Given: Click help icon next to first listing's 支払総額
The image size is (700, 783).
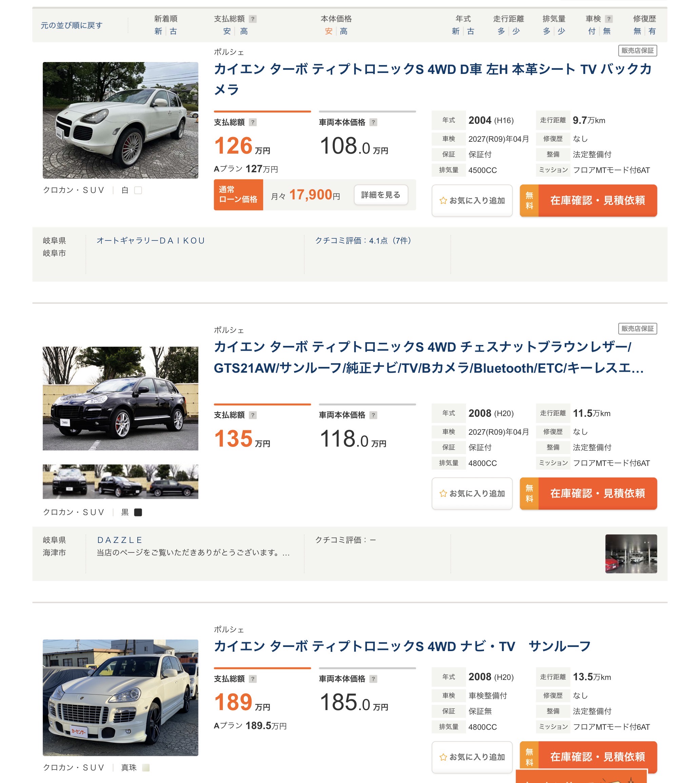Looking at the screenshot, I should coord(253,122).
